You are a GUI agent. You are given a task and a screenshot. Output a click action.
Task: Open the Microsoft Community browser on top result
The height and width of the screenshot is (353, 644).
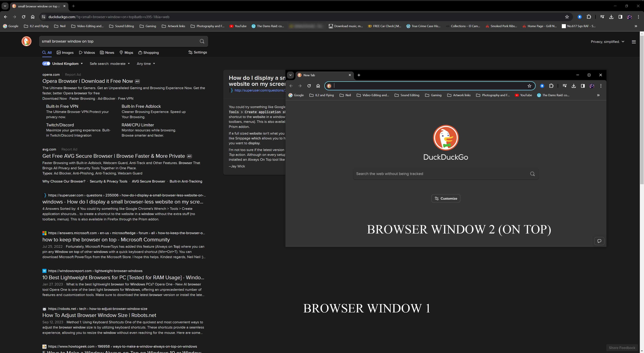click(106, 240)
